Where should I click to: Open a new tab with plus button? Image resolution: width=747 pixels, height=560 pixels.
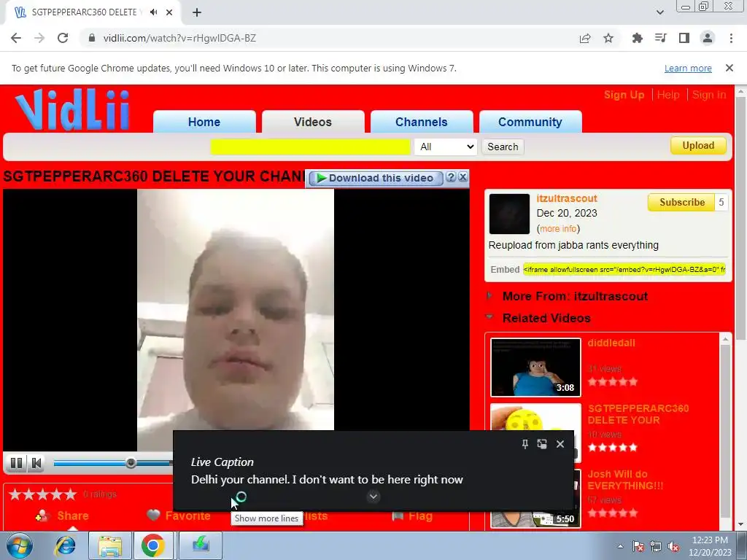[197, 12]
